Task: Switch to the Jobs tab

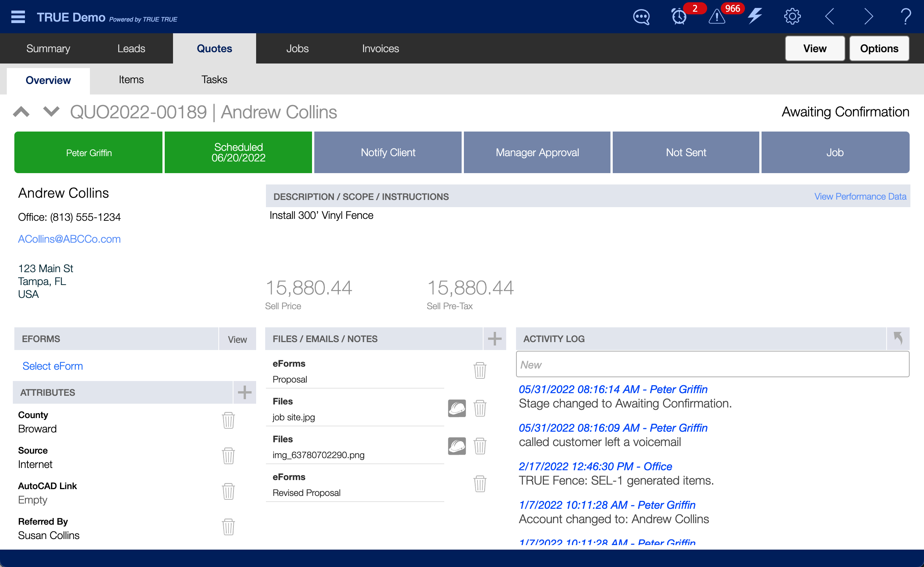Action: coord(297,48)
